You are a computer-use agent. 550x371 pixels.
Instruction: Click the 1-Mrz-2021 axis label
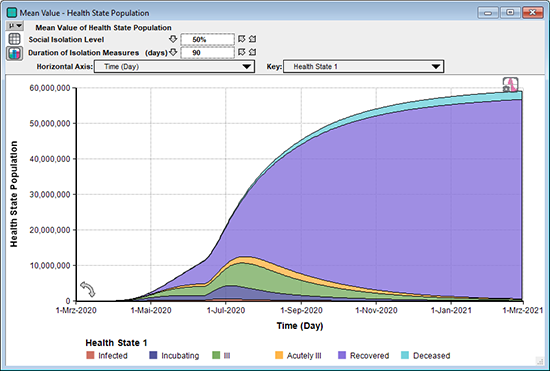[x=523, y=310]
